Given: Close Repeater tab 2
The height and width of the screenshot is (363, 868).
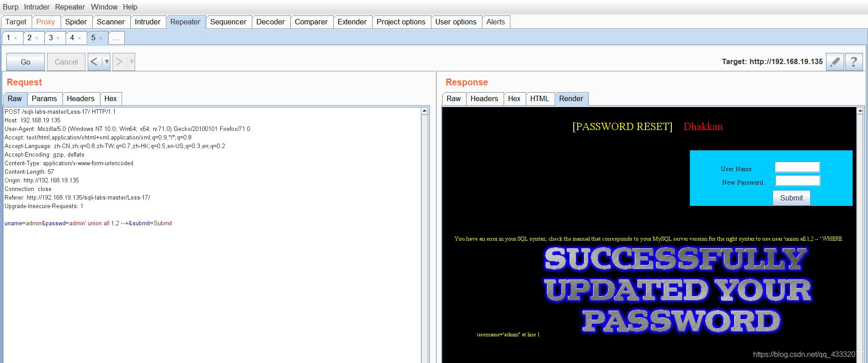Looking at the screenshot, I should [37, 38].
